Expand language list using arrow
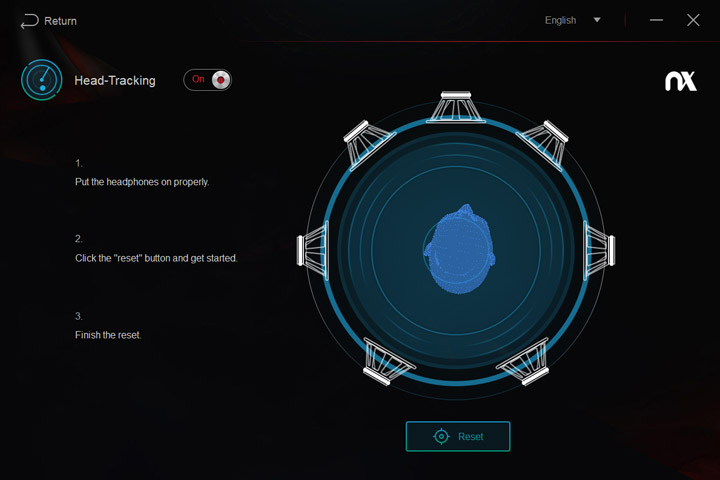The image size is (720, 480). click(x=597, y=20)
